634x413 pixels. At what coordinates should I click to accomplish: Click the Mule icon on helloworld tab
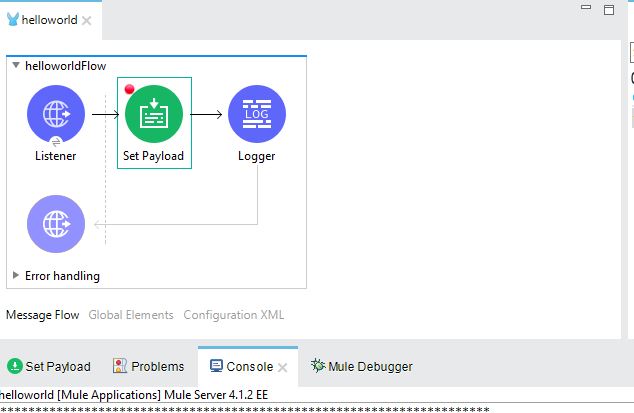(13, 19)
